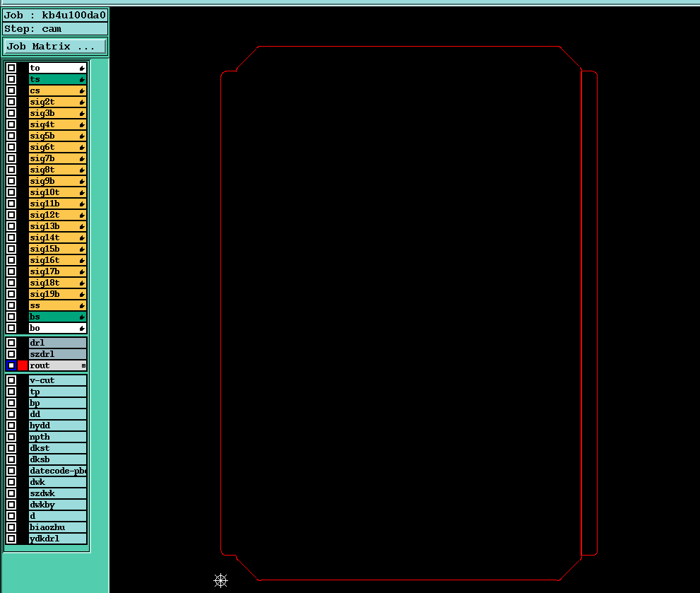Click edit icon on layer ss
This screenshot has height=593, width=700.
[82, 305]
